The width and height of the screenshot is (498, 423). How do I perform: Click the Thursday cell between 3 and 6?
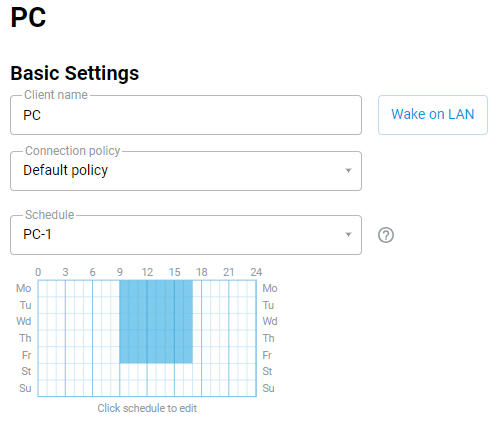click(x=79, y=338)
